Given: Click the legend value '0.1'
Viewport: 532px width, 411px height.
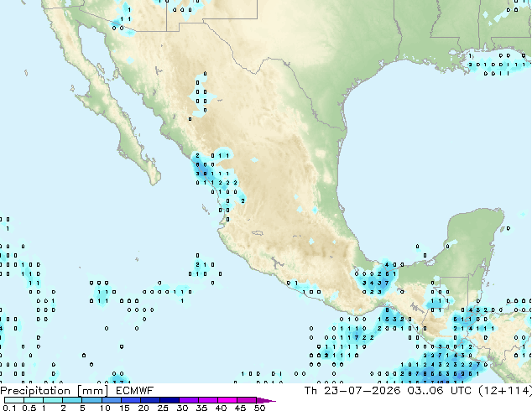Looking at the screenshot, I should coord(9,408).
